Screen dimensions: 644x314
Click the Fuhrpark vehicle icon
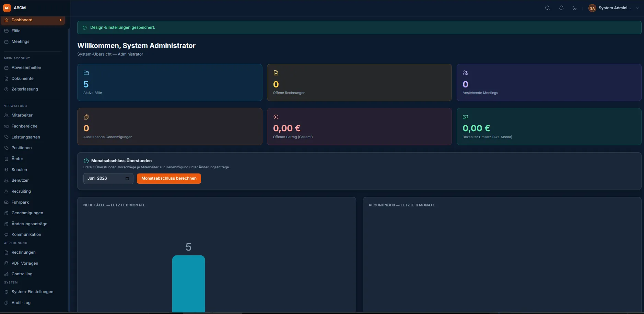[x=6, y=202]
